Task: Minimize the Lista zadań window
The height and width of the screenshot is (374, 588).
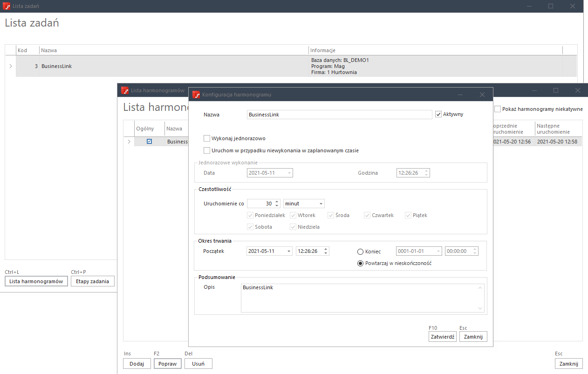Action: tap(529, 6)
